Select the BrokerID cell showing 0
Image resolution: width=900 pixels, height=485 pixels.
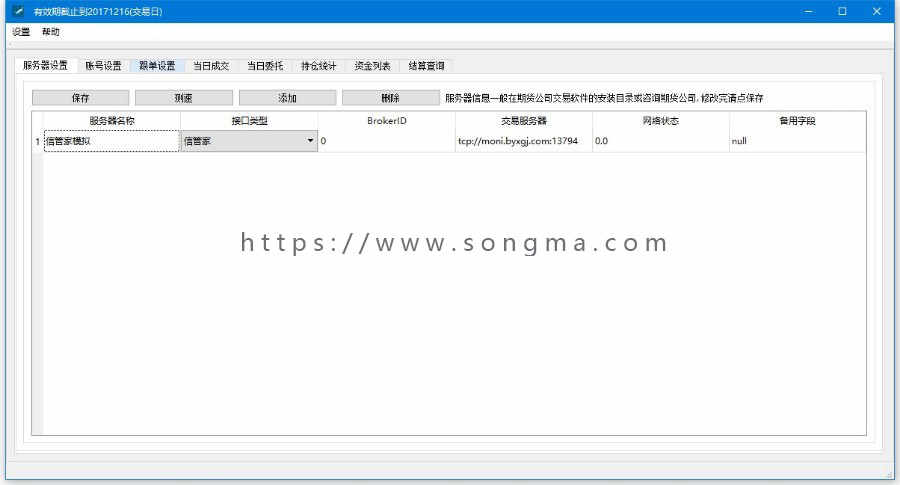point(386,141)
